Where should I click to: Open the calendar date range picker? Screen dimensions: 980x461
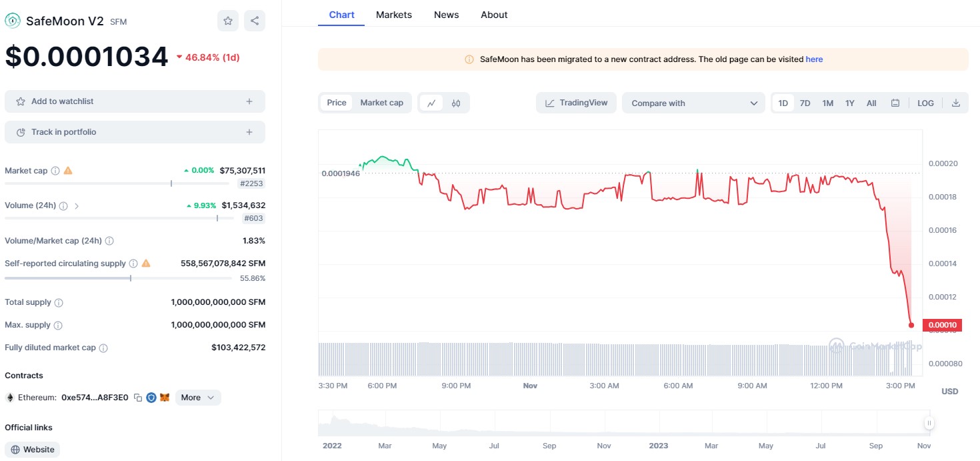coord(895,103)
